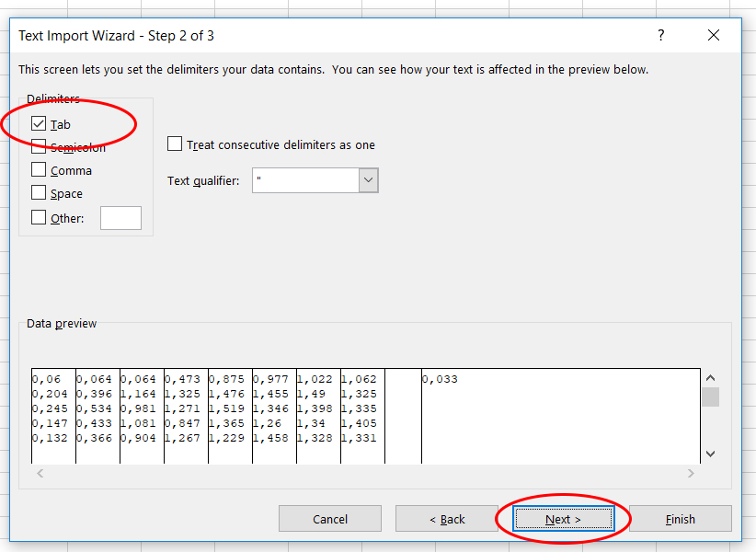Tick the Comma delimiter option
The height and width of the screenshot is (552, 756).
click(x=39, y=169)
